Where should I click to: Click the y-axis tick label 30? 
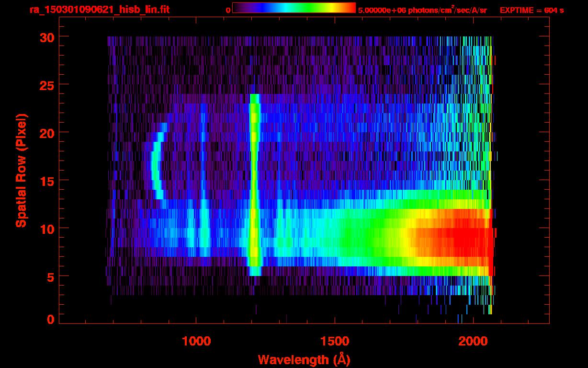tap(46, 37)
